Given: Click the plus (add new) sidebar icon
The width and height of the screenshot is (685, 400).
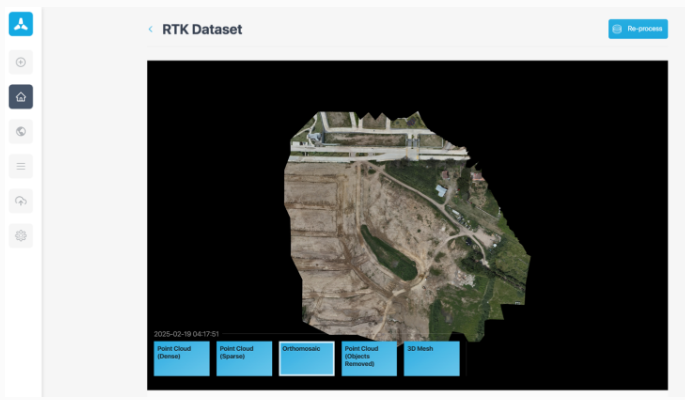Looking at the screenshot, I should click(21, 62).
